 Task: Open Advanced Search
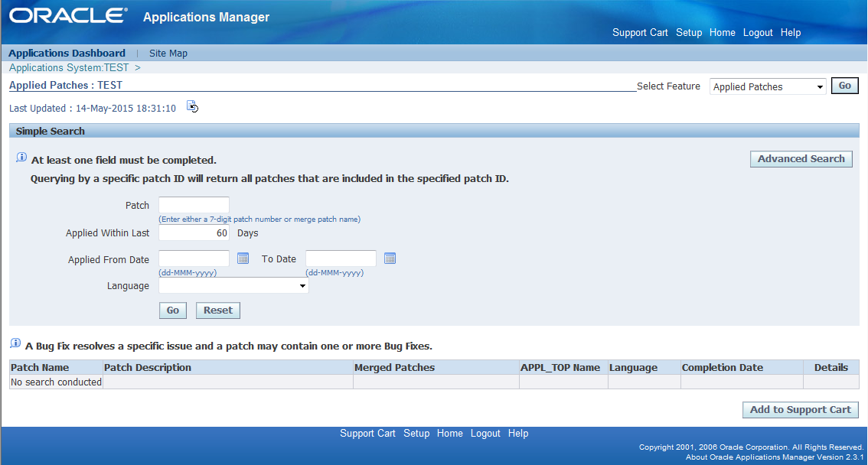click(801, 158)
